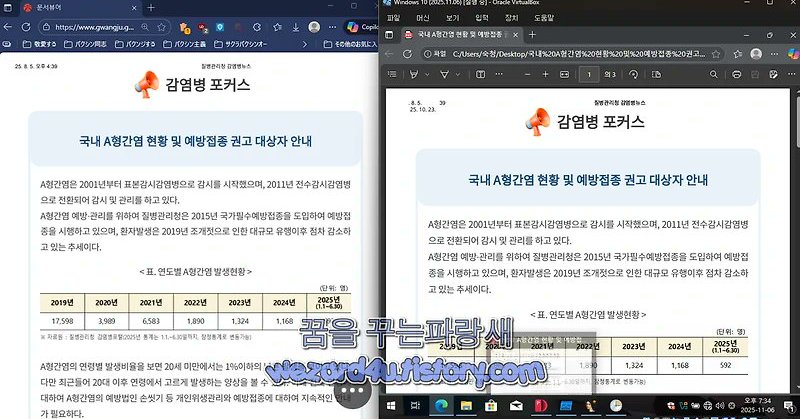The width and height of the screenshot is (800, 419).
Task: Open the orange extension with badge in left Edge
Action: click(x=185, y=28)
